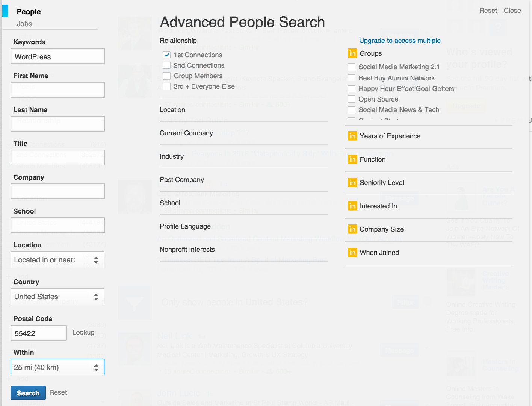This screenshot has height=406, width=532.
Task: Enable the 2nd Connections checkbox
Action: coord(167,65)
